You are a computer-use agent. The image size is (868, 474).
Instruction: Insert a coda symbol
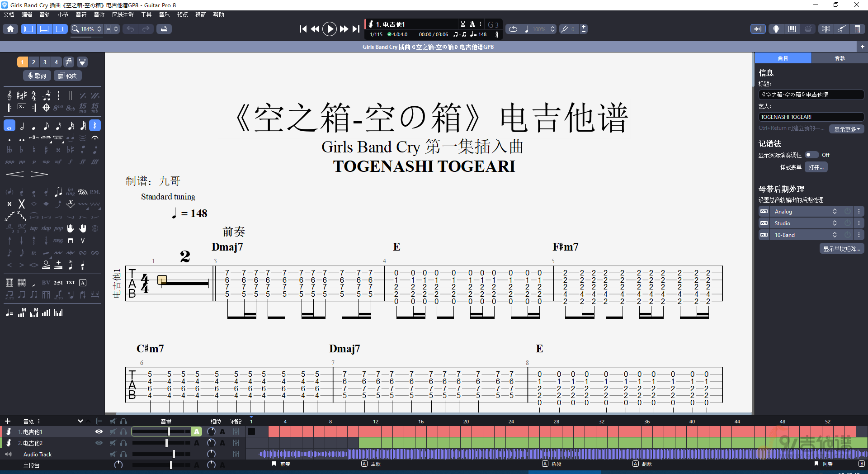[x=46, y=108]
